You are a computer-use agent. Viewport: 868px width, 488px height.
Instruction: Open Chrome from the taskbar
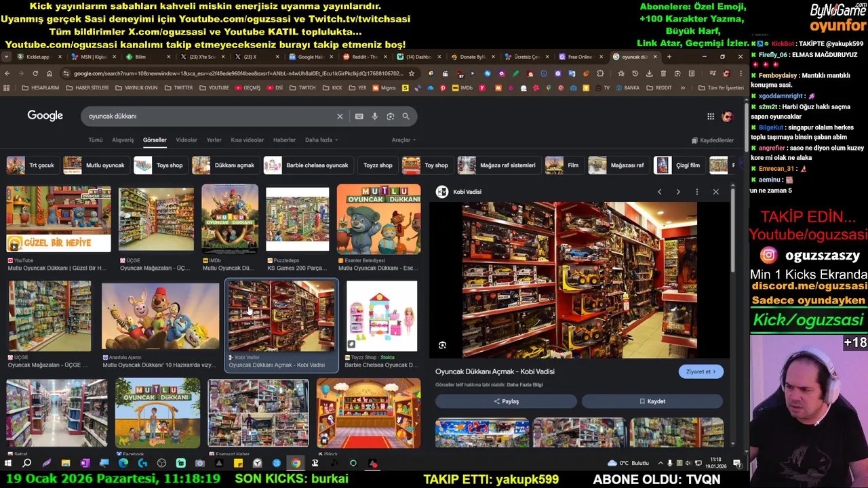point(296,464)
